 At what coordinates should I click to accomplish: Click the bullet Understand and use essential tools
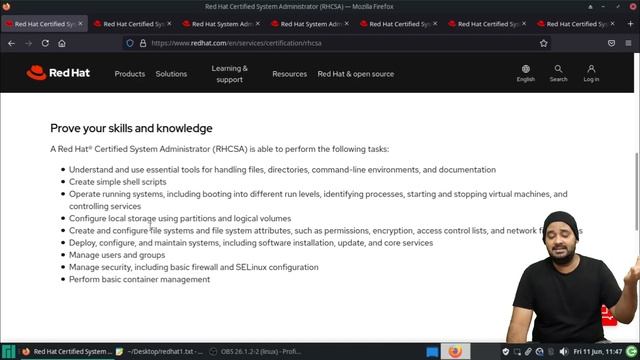(x=282, y=169)
